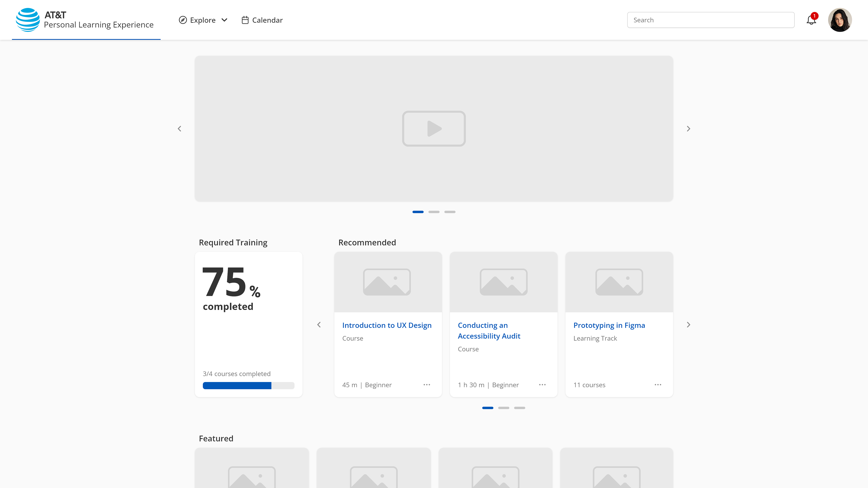Open Conducting an Accessibility Audit link

click(489, 331)
